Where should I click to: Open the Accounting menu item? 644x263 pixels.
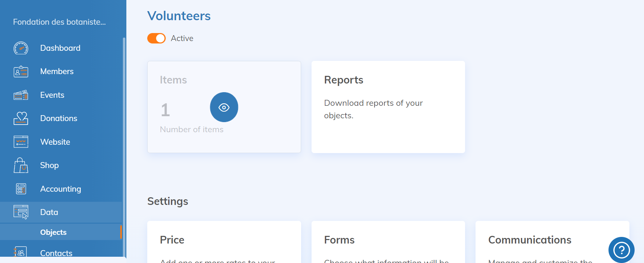61,189
